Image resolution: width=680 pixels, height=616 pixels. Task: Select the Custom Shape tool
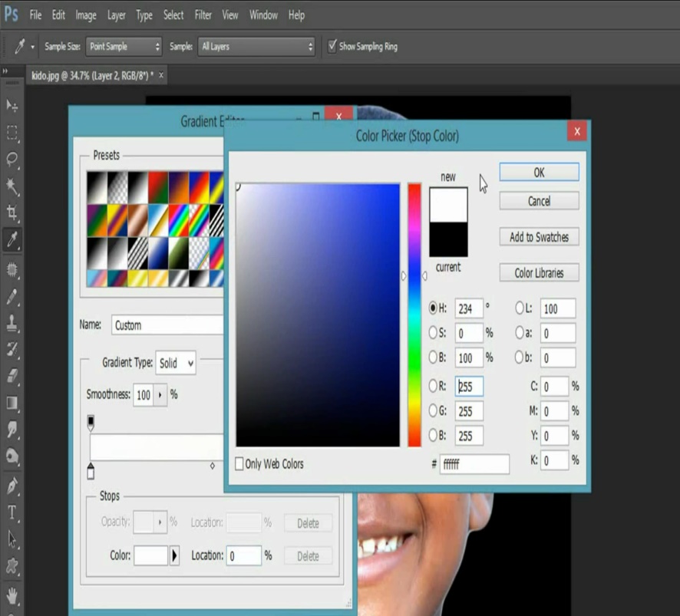pyautogui.click(x=12, y=565)
